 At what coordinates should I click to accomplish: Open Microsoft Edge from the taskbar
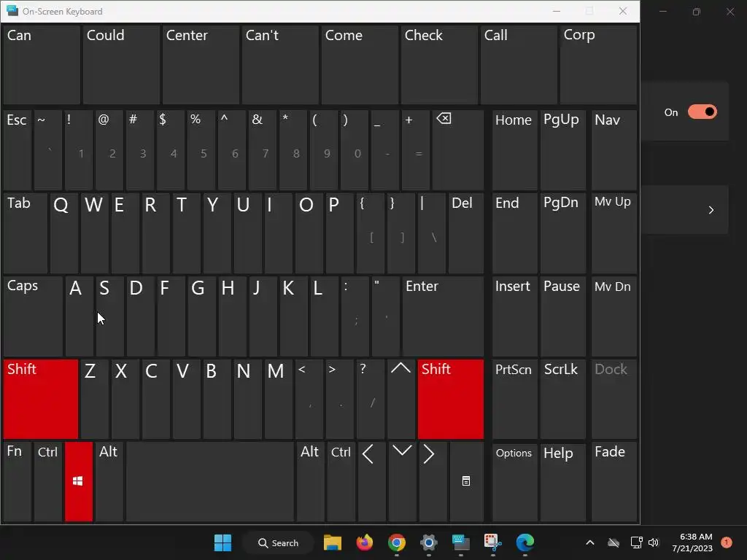click(x=525, y=542)
